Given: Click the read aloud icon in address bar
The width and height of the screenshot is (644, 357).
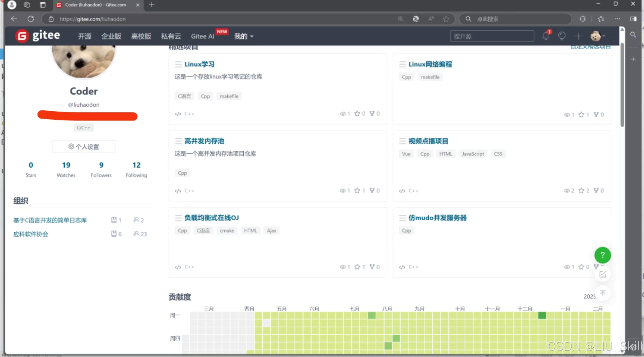Looking at the screenshot, I should click(x=431, y=19).
